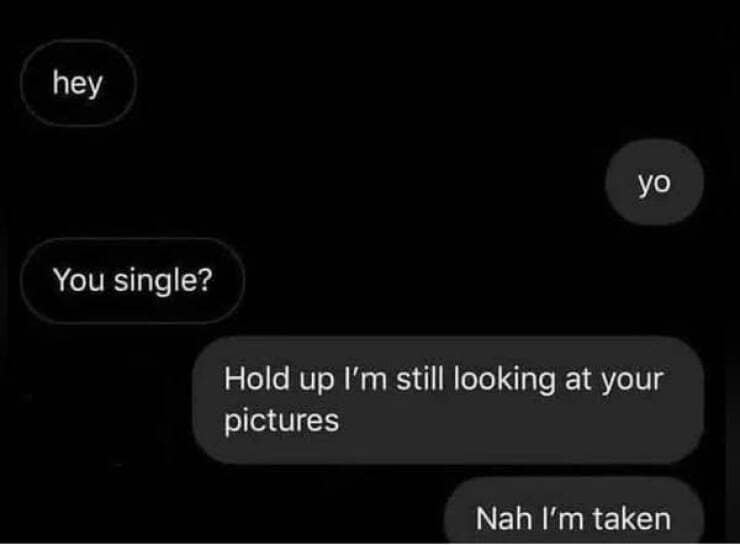Select the sent "yo" message bubble
This screenshot has height=545, width=740.
tap(655, 182)
